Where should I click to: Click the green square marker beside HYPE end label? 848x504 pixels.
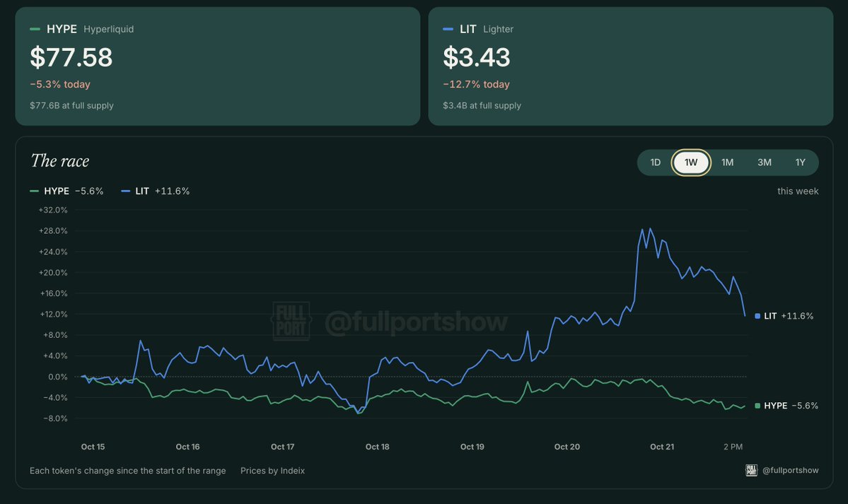757,406
